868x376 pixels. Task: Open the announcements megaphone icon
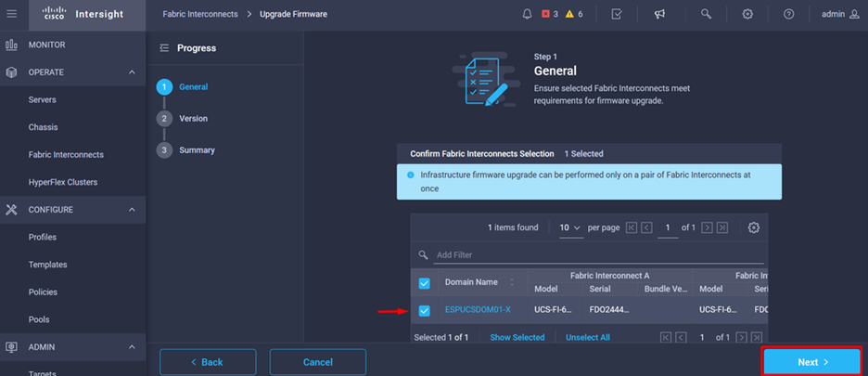pyautogui.click(x=659, y=14)
